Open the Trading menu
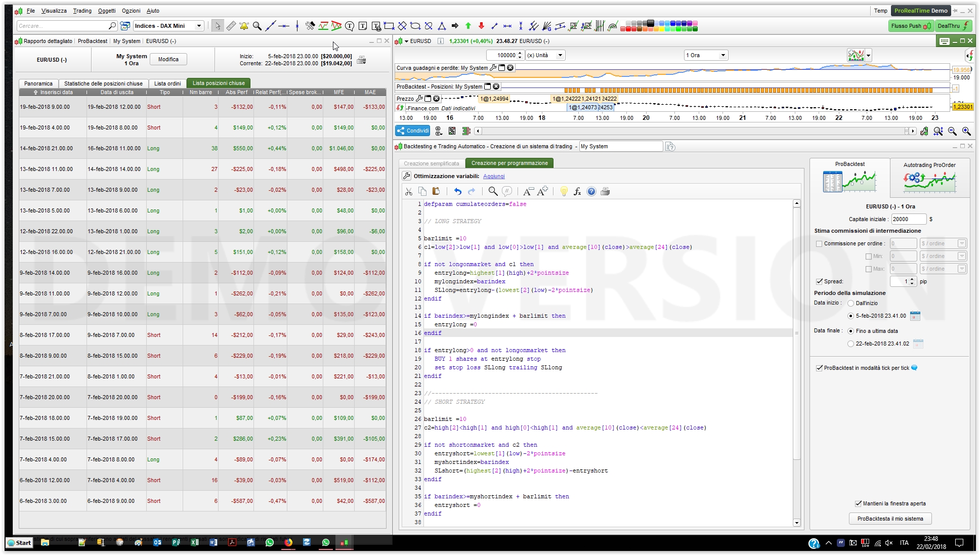The image size is (980, 555). click(x=82, y=11)
